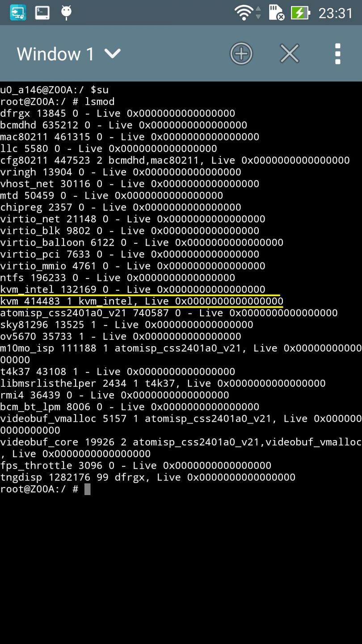Expand the Window 1 dropdown arrow
362x644 pixels.
(113, 54)
